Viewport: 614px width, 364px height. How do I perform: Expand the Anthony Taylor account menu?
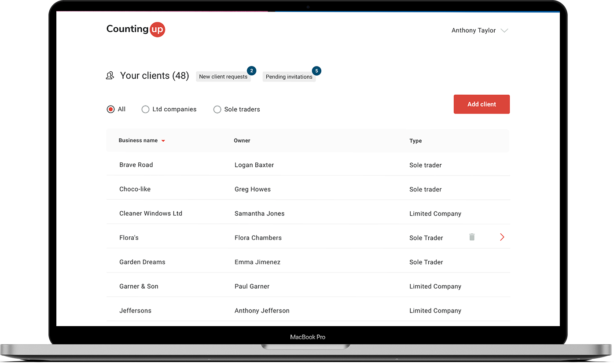[x=504, y=30]
